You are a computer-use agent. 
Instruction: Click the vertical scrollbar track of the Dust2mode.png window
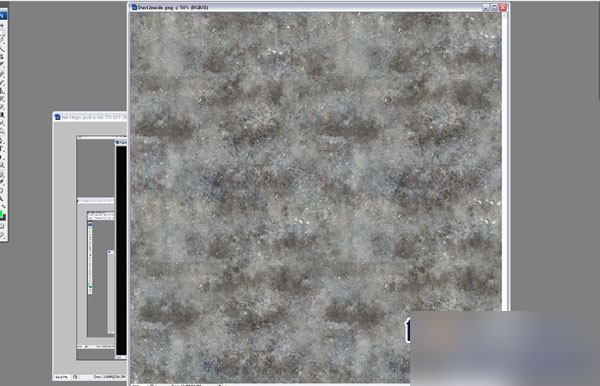[x=504, y=164]
